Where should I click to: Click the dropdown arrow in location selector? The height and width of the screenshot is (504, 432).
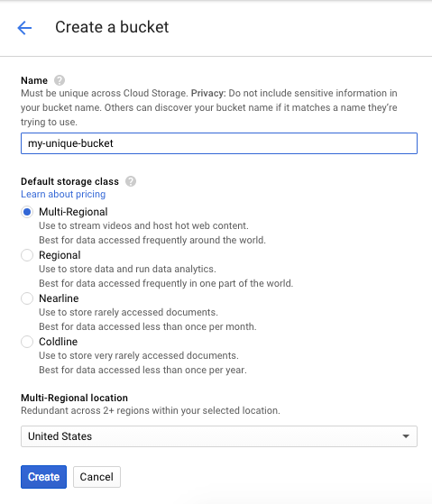pos(406,436)
